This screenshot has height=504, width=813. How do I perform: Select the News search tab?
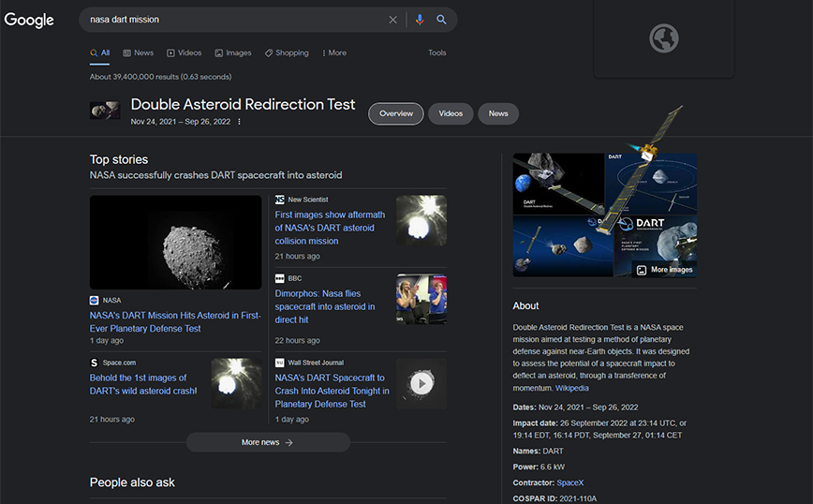point(138,53)
